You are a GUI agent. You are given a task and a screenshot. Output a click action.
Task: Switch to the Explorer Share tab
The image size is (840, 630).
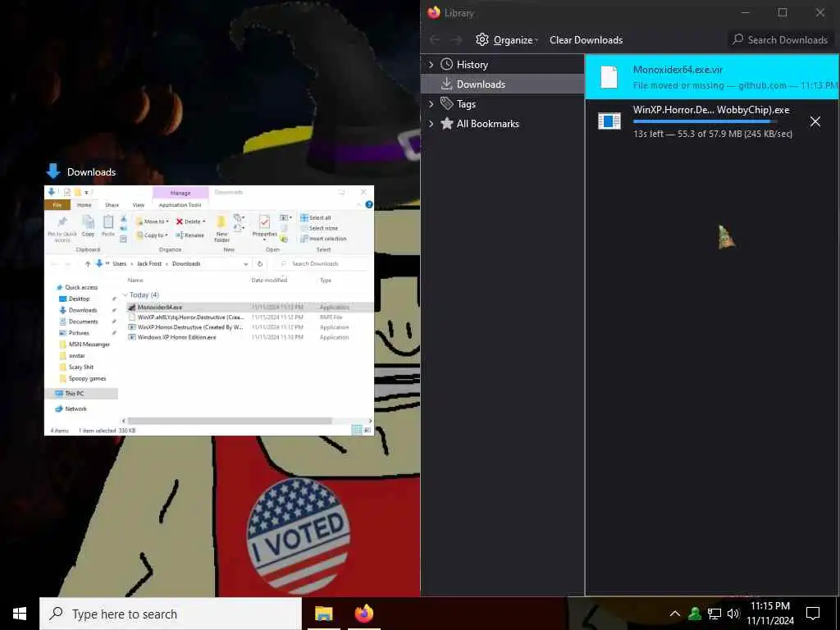pyautogui.click(x=112, y=204)
